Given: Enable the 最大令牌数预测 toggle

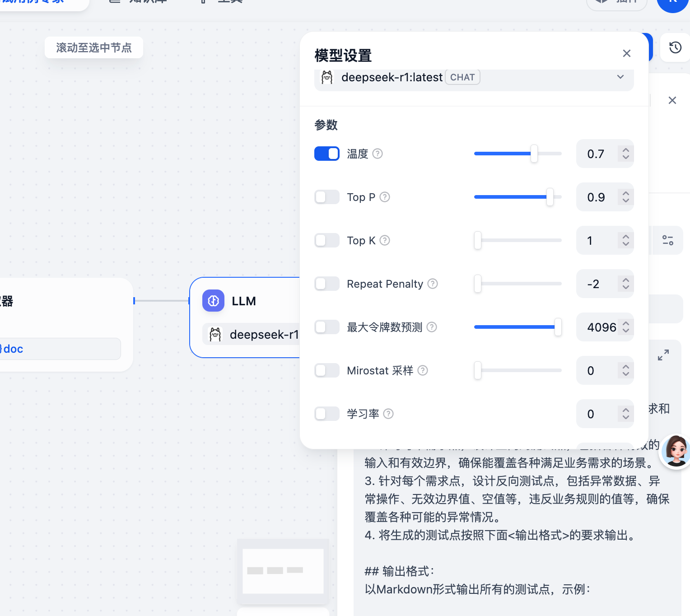Looking at the screenshot, I should (327, 327).
